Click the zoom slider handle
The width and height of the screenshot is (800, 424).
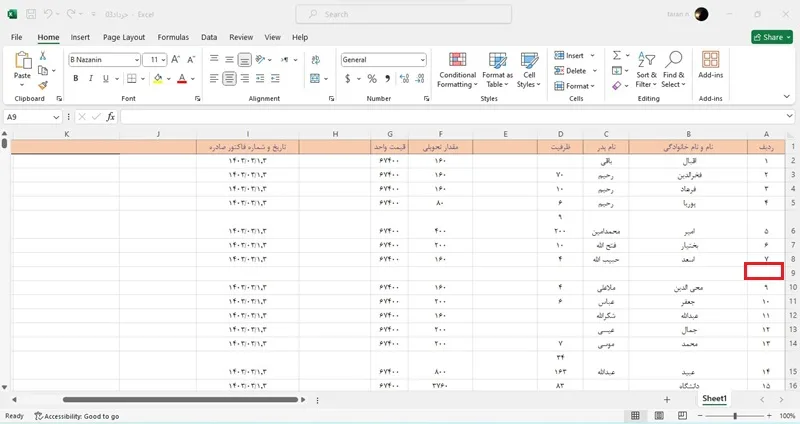735,416
